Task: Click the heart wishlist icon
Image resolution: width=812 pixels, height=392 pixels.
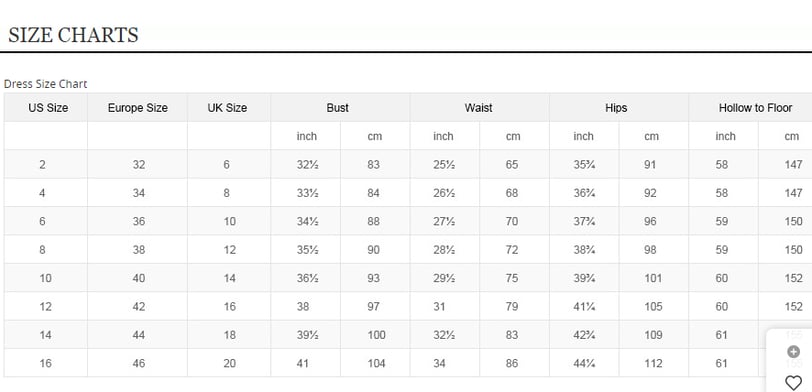Action: pyautogui.click(x=793, y=383)
